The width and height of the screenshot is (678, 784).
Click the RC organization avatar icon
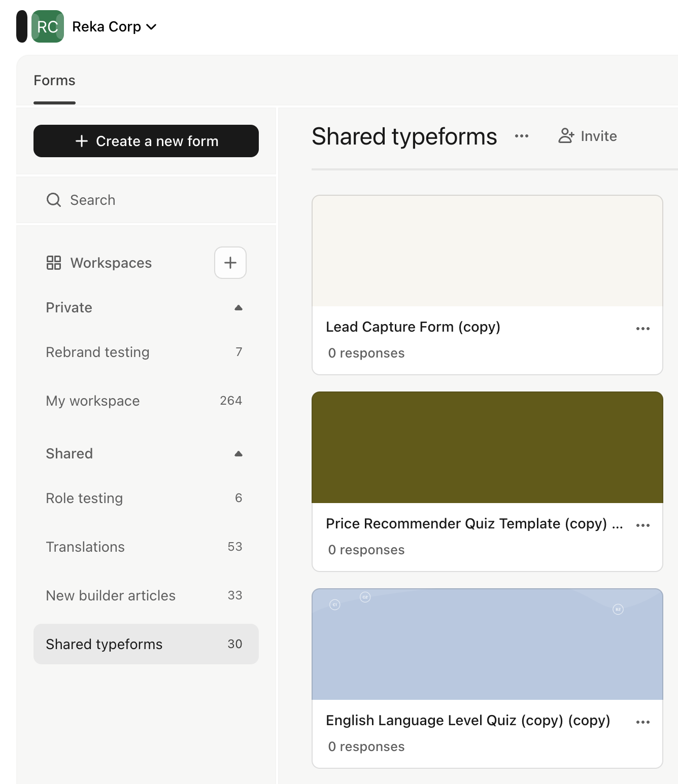coord(48,26)
